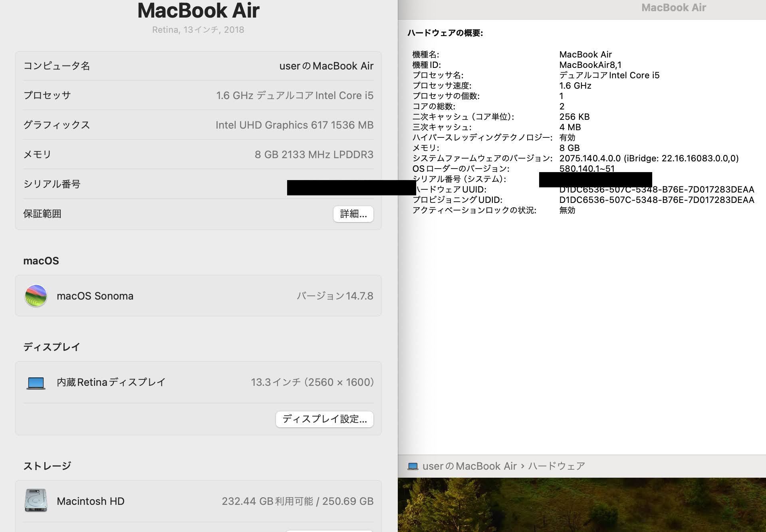
Task: Select "userのMacBook Air" in the path bar
Action: (x=470, y=466)
